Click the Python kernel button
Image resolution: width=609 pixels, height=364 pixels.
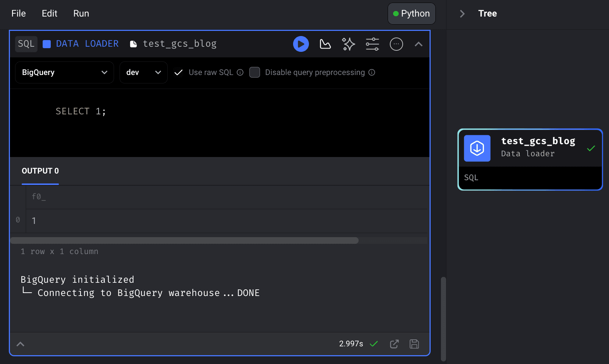412,14
